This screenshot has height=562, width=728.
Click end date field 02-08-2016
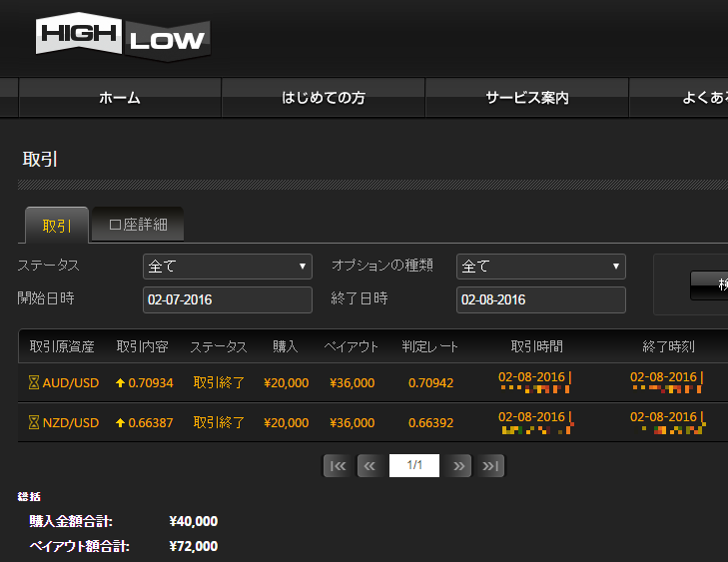(x=541, y=299)
